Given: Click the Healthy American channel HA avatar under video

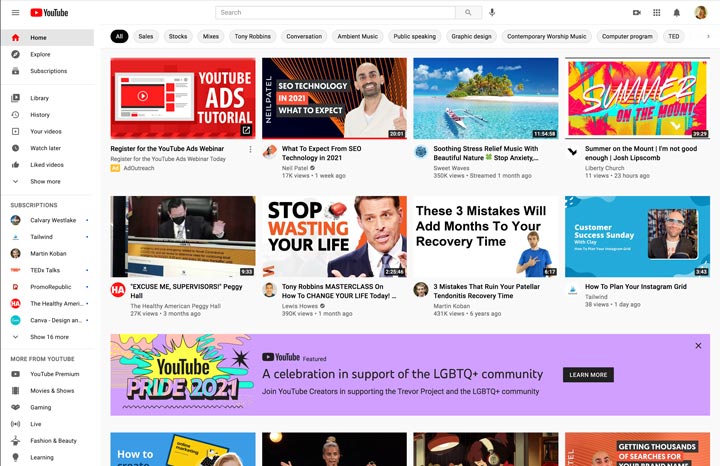Looking at the screenshot, I should (118, 290).
